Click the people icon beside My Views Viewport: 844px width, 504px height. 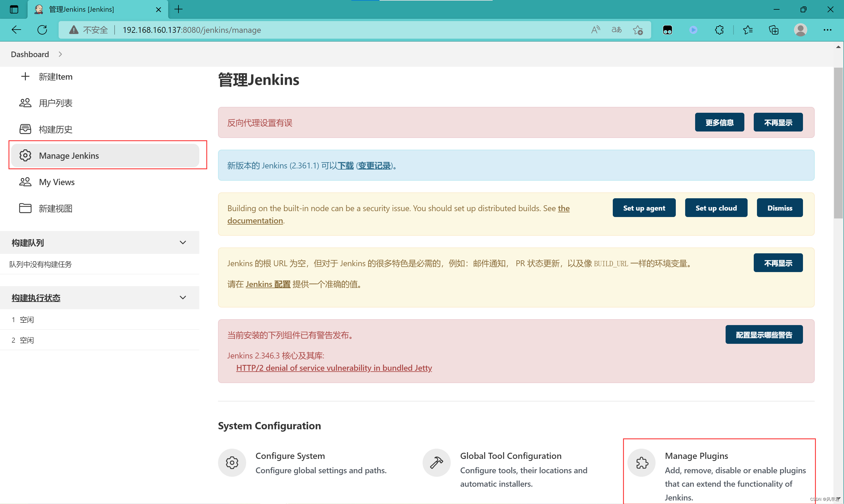(x=25, y=182)
